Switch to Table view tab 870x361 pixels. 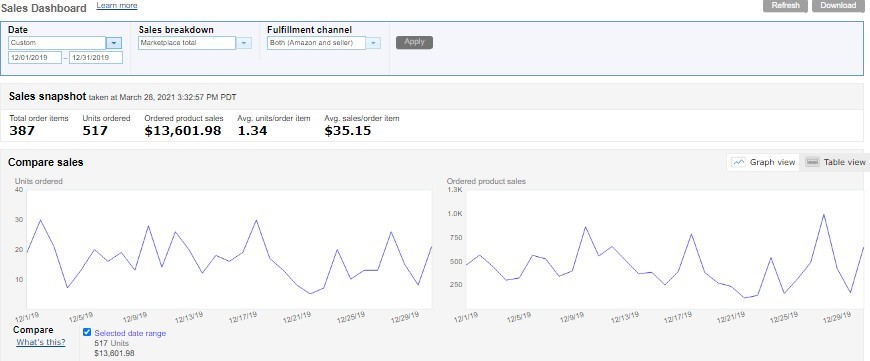pos(835,162)
